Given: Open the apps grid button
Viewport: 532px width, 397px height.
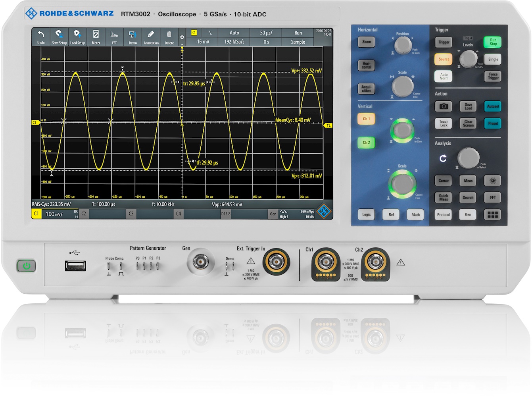Looking at the screenshot, I should coord(492,215).
